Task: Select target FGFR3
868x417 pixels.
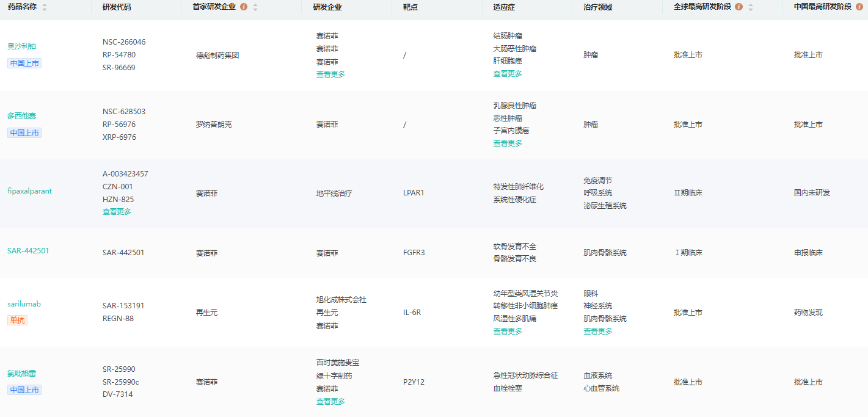Action: tap(414, 253)
